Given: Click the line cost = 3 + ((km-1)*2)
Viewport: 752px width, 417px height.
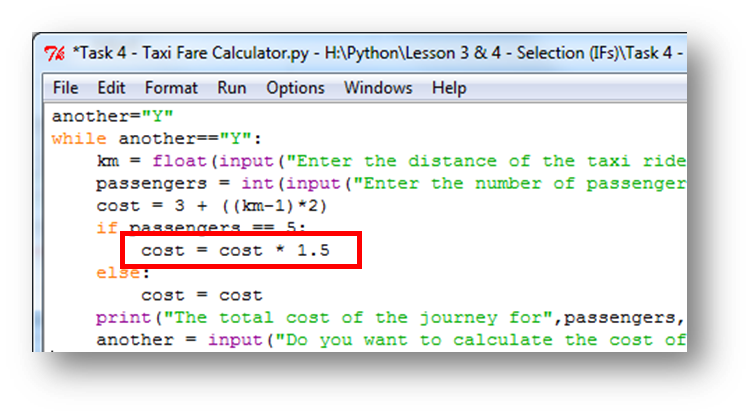Looking at the screenshot, I should tap(212, 206).
